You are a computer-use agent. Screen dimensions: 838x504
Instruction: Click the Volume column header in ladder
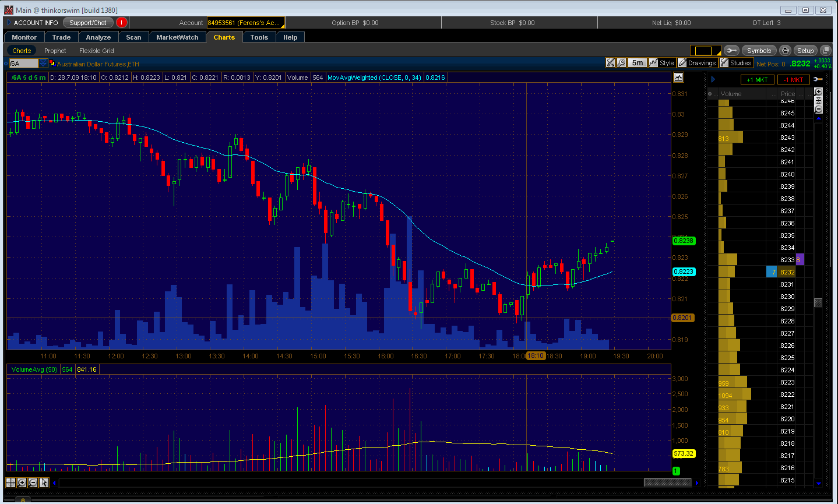731,94
